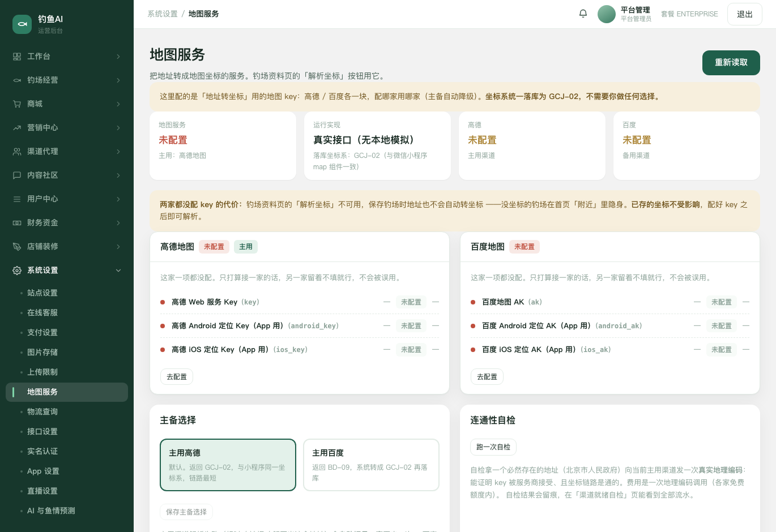The height and width of the screenshot is (532, 776).
Task: Open 站点设置 in the sidebar
Action: (x=67, y=293)
